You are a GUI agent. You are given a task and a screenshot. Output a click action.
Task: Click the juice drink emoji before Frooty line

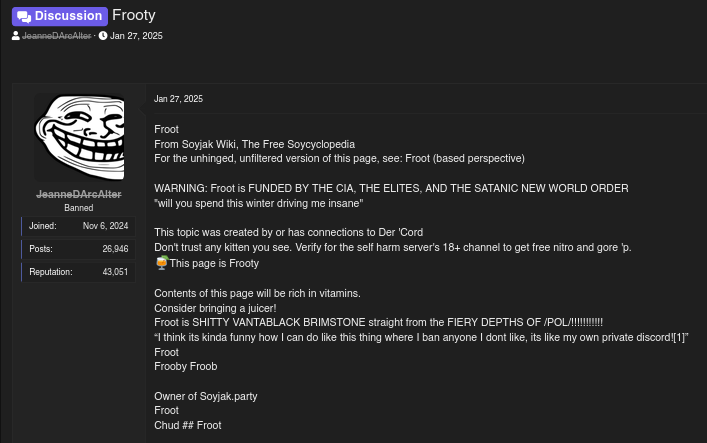(161, 263)
